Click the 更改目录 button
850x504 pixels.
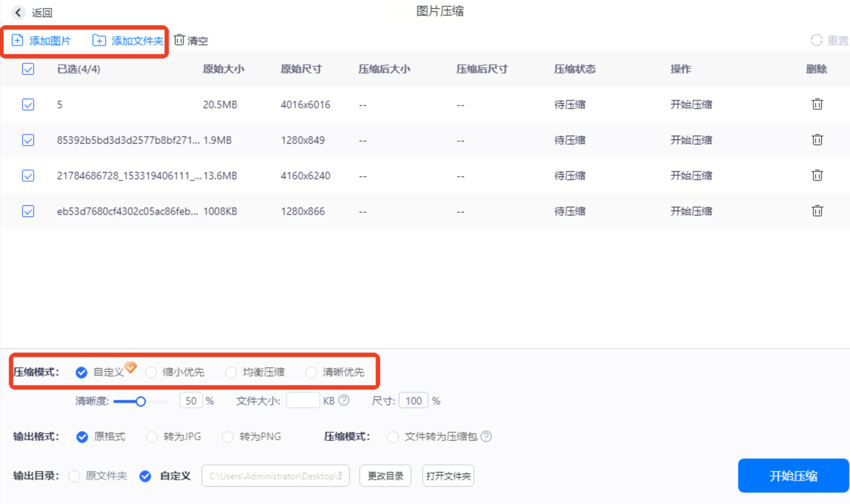(x=385, y=476)
